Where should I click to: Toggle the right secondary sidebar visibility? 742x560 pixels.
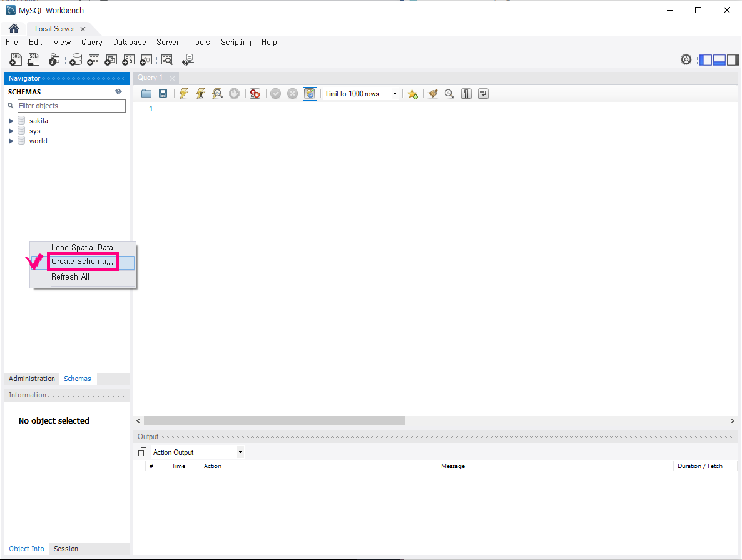733,59
